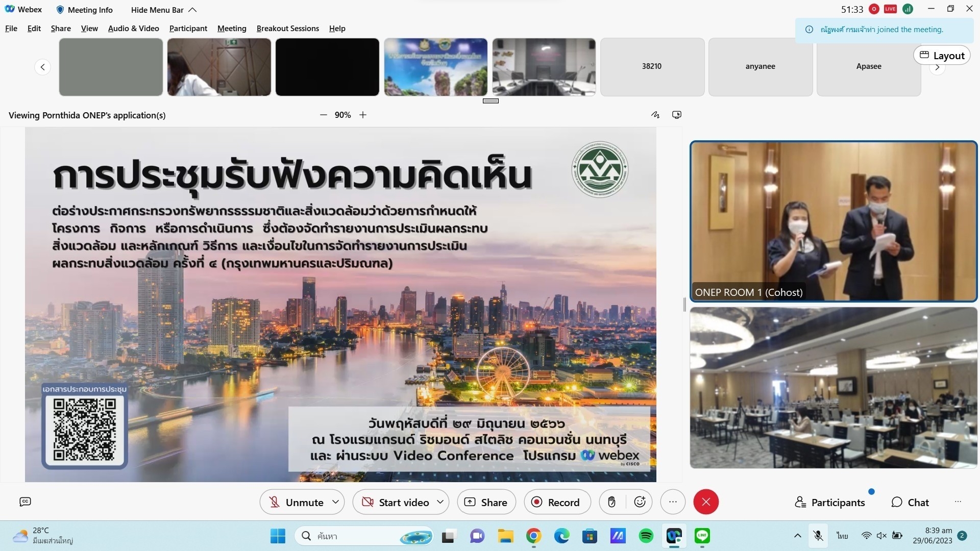Open the Participants panel
Screen dimensions: 980x551
pyautogui.click(x=830, y=502)
